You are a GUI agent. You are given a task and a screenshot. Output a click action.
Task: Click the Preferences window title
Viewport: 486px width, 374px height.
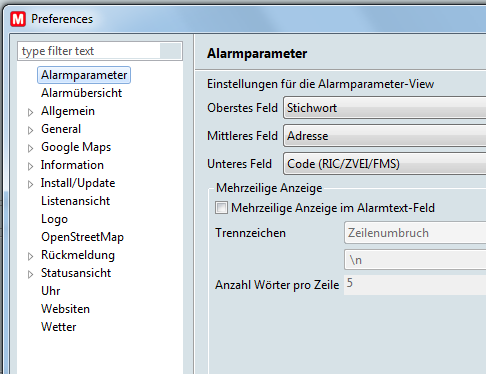pyautogui.click(x=62, y=19)
